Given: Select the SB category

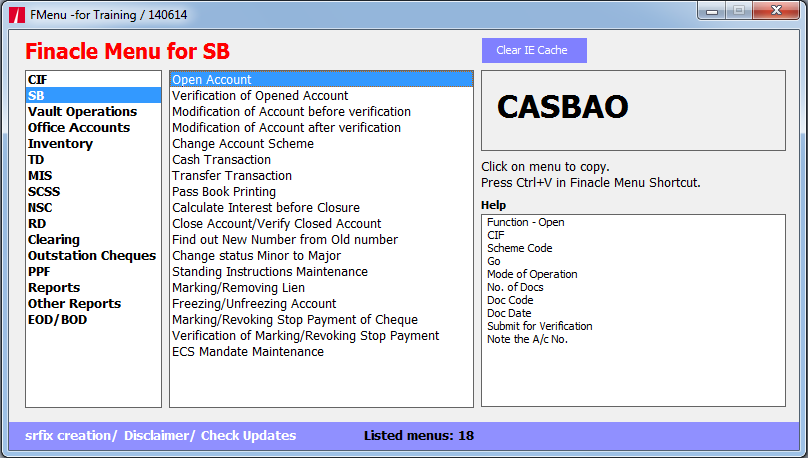Looking at the screenshot, I should [x=93, y=96].
